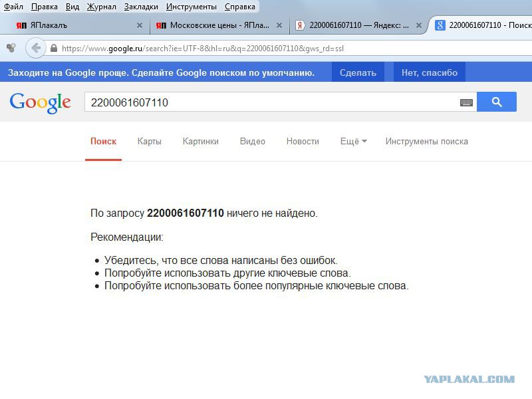Click the Google favicon on active tab
The height and width of the screenshot is (399, 532).
point(440,25)
